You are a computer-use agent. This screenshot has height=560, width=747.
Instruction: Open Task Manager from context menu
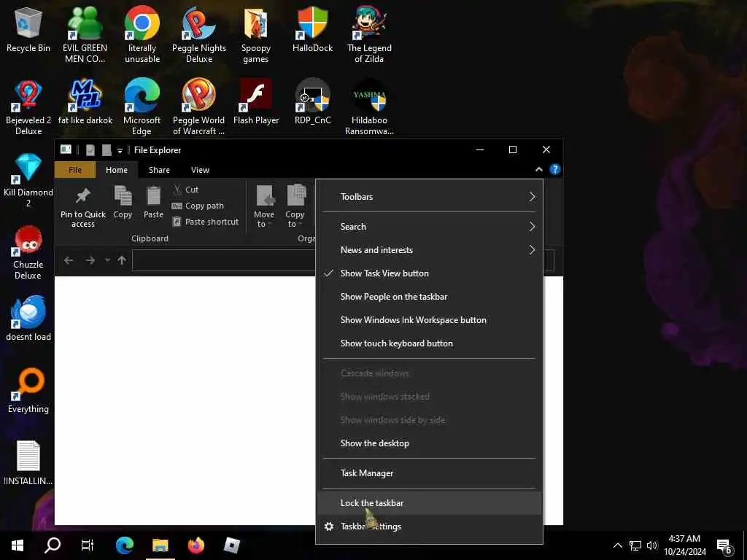pos(429,473)
